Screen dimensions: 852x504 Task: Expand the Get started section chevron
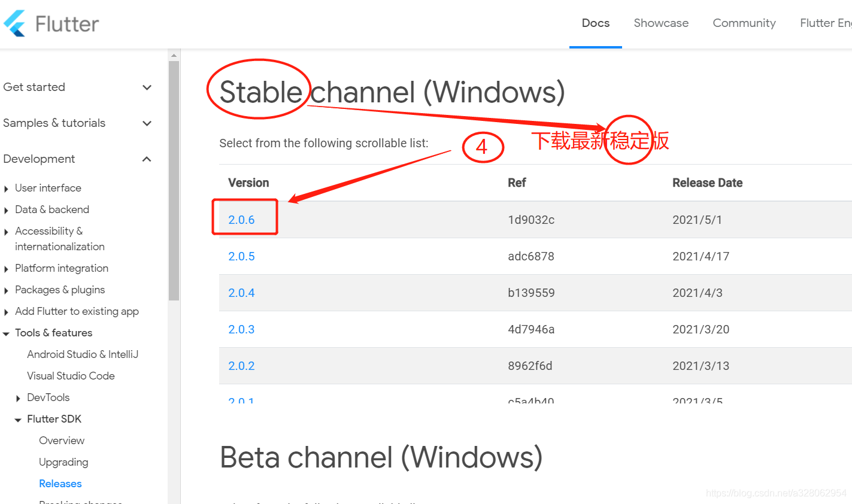147,87
